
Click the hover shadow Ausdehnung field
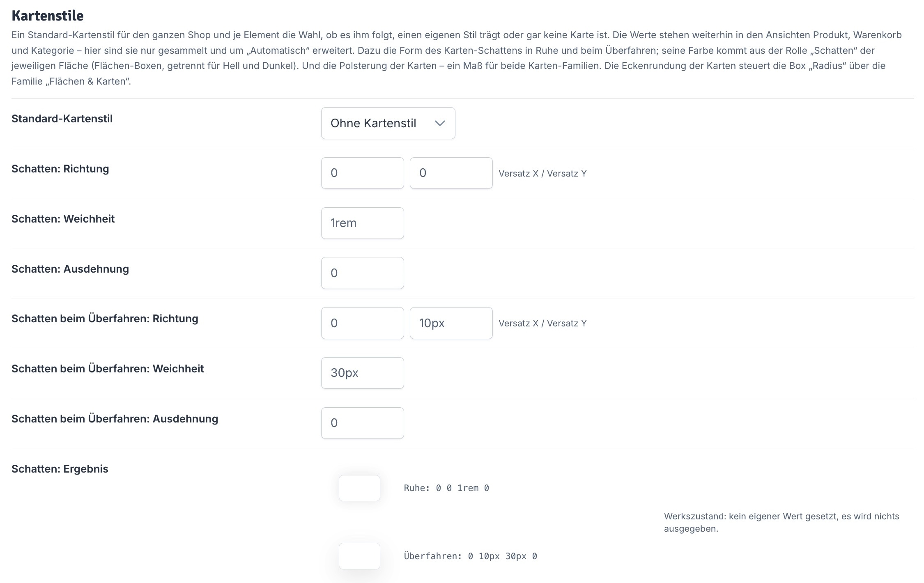[362, 423]
